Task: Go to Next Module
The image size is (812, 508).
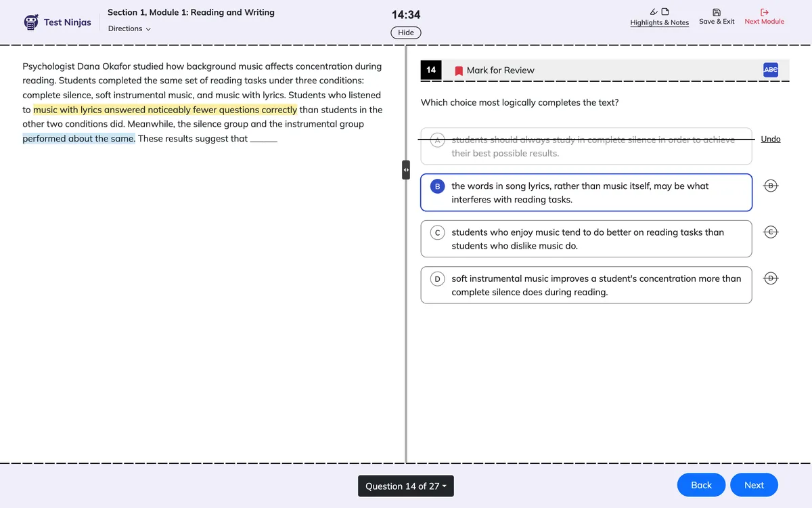Action: (x=764, y=17)
